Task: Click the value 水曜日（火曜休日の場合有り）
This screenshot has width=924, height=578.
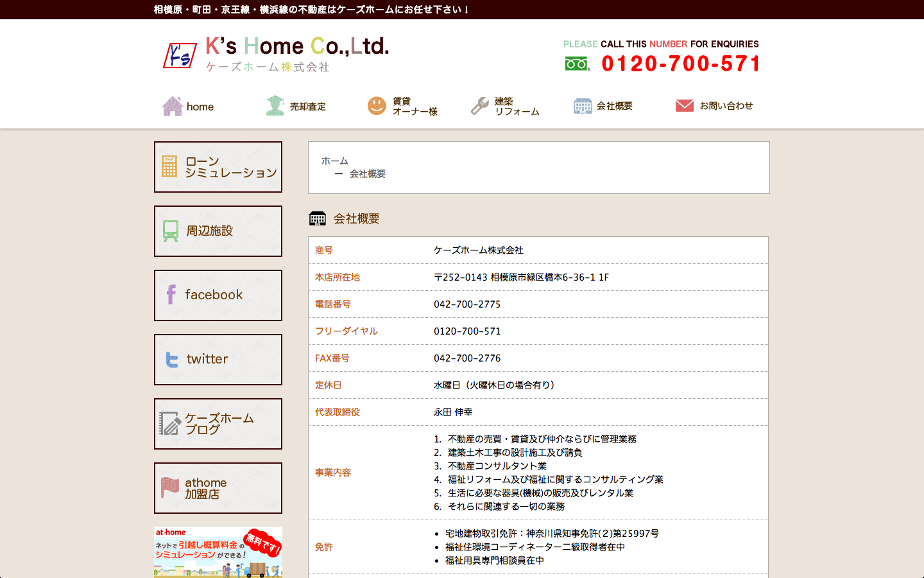Action: coord(496,385)
